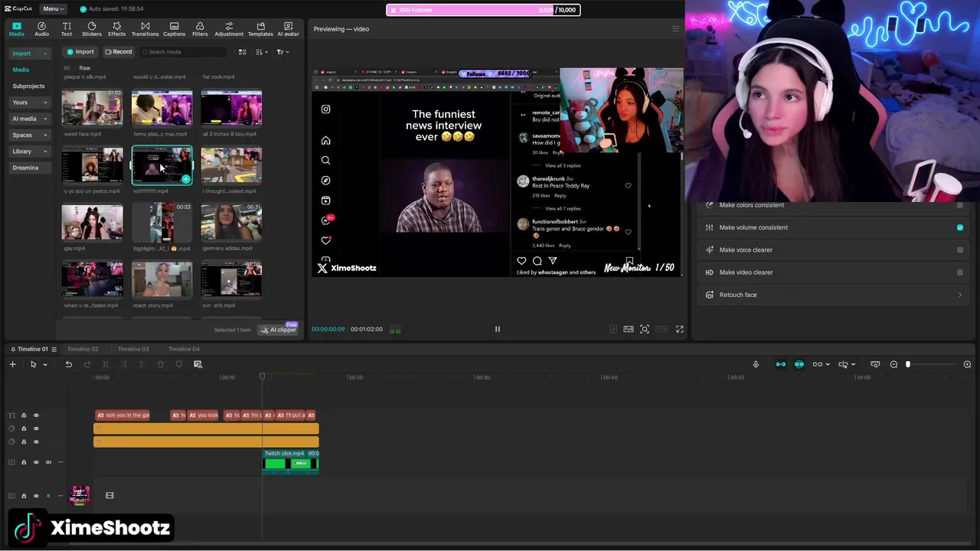The image size is (980, 551).
Task: Open the Templates panel
Action: [x=260, y=29]
